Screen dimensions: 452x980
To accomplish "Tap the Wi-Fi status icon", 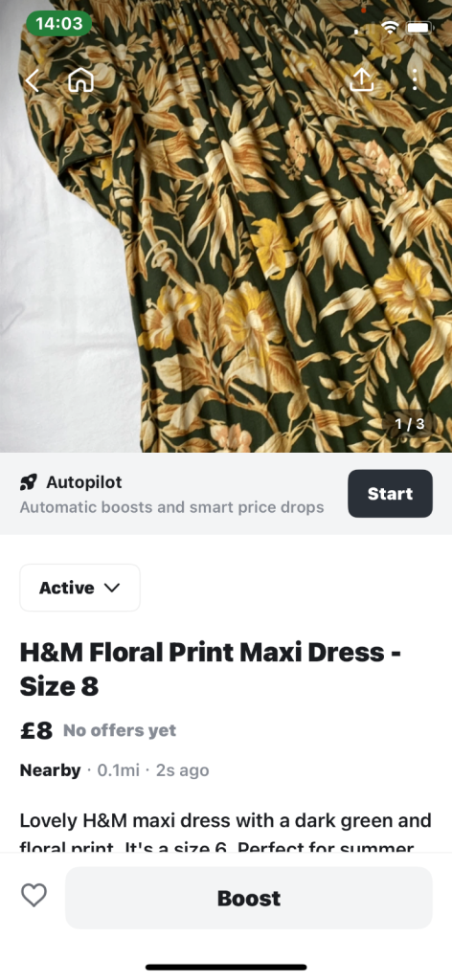I will pos(390,27).
